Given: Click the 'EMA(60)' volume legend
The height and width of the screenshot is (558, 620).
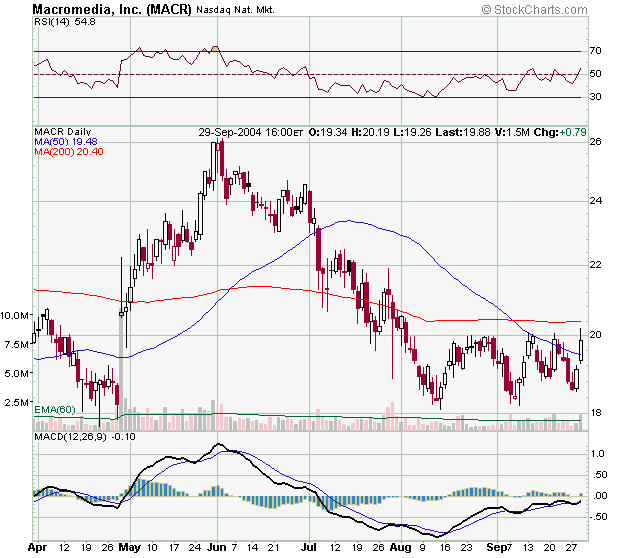Looking at the screenshot, I should point(55,410).
